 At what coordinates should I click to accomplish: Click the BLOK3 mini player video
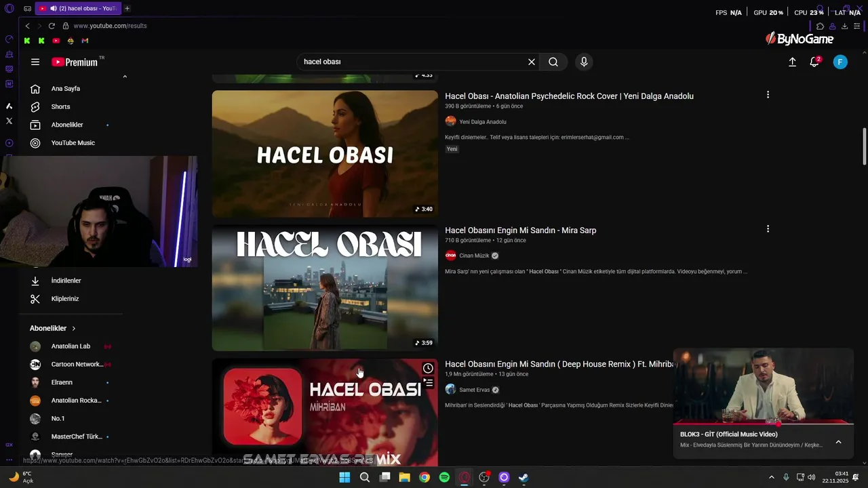(764, 386)
